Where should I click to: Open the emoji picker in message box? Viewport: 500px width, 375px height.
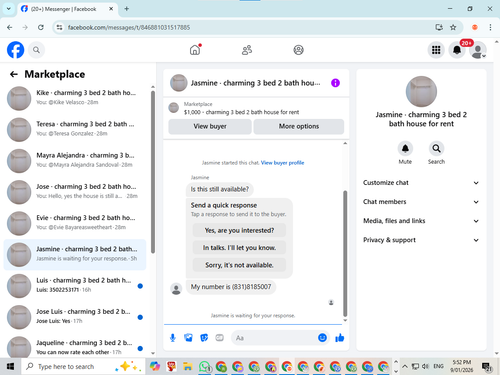click(x=322, y=338)
